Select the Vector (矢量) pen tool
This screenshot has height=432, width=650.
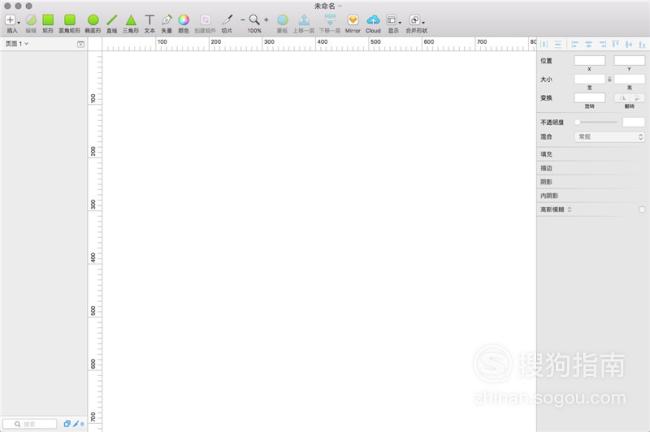click(167, 20)
